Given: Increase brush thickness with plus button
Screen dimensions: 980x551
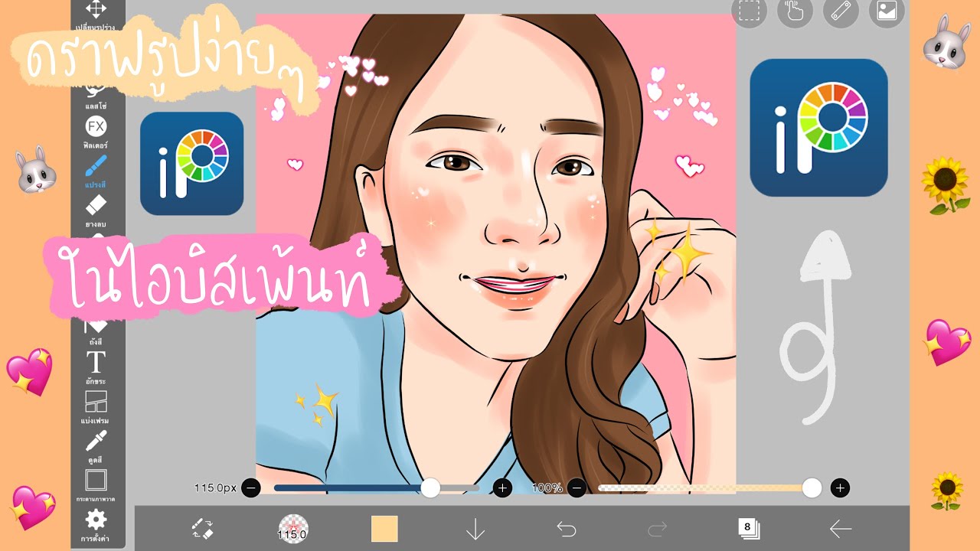Looking at the screenshot, I should [502, 487].
